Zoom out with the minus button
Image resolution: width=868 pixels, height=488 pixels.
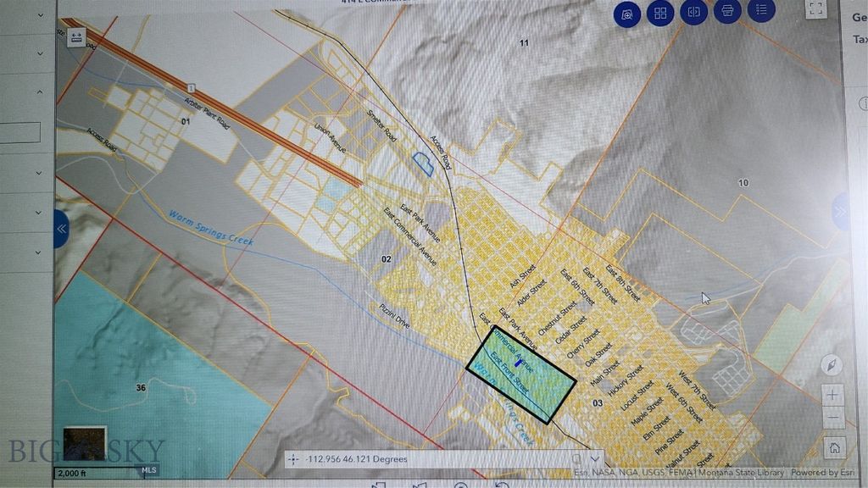point(833,419)
